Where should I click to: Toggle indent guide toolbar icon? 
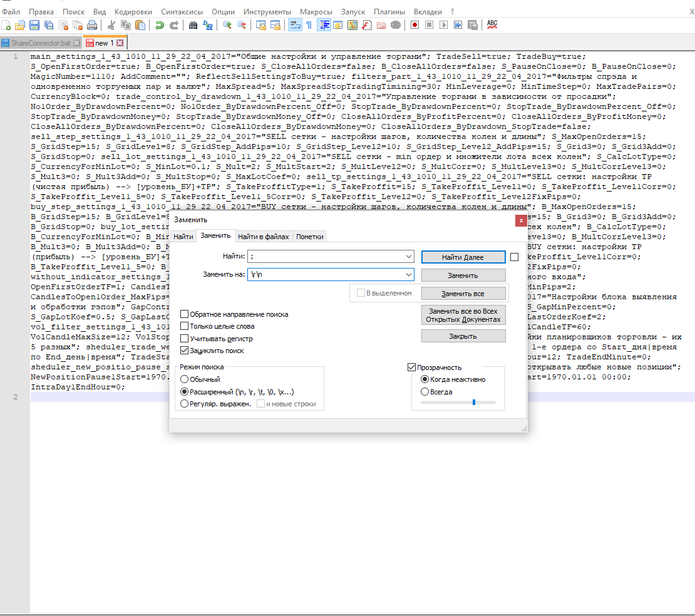pos(324,25)
